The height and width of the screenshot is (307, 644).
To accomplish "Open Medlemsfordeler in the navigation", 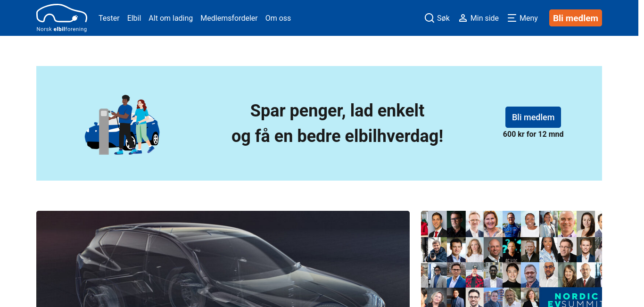I will [x=229, y=18].
